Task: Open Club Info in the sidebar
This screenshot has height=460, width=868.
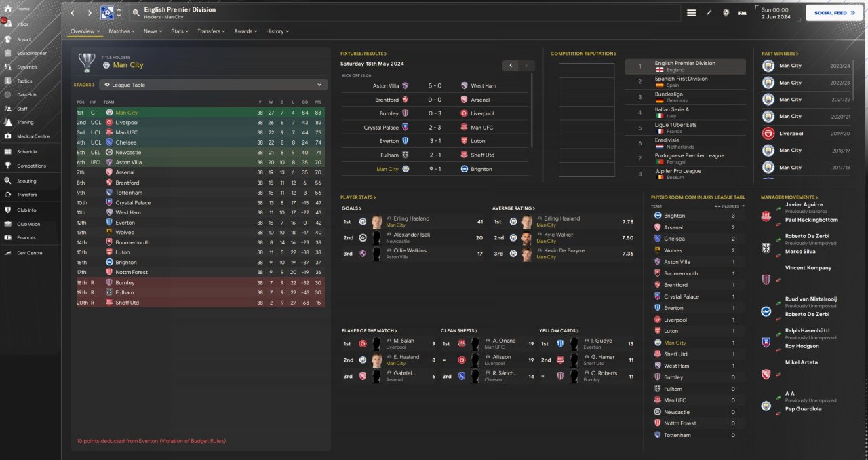Action: [x=27, y=210]
